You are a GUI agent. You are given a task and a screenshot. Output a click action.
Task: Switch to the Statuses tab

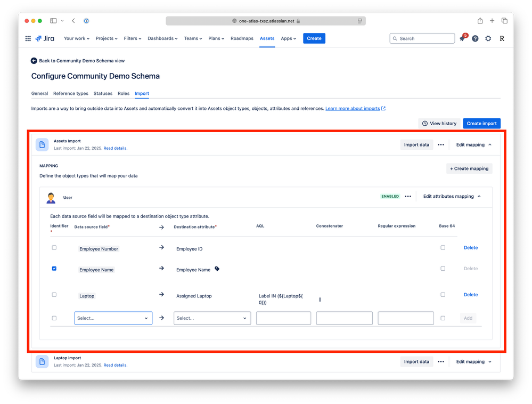[x=103, y=93]
